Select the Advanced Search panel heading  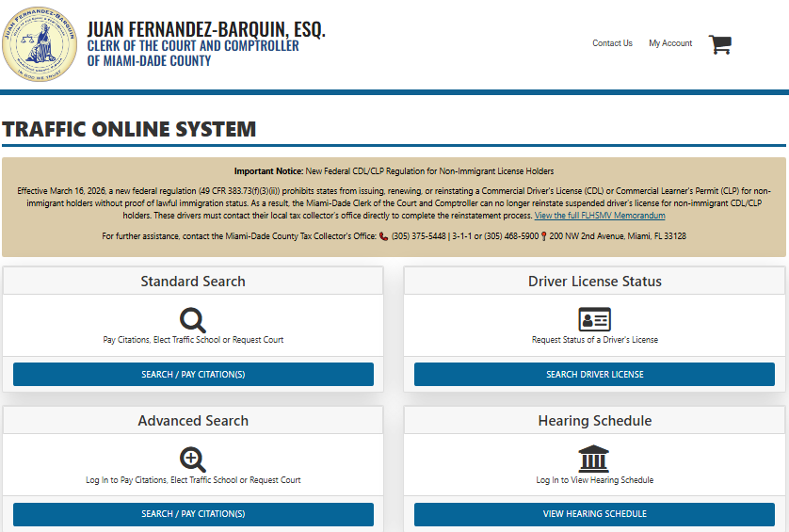tap(193, 421)
